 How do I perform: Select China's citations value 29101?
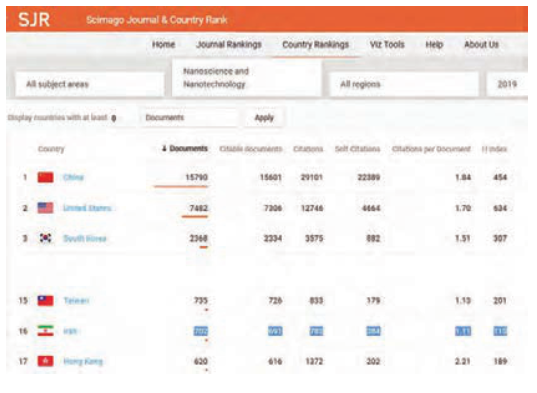pos(312,177)
